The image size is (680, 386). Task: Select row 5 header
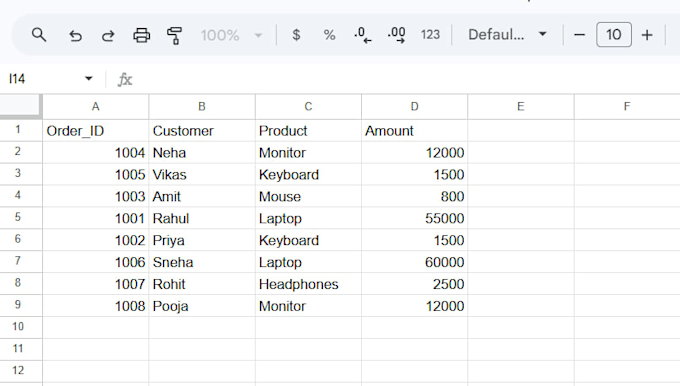click(21, 218)
